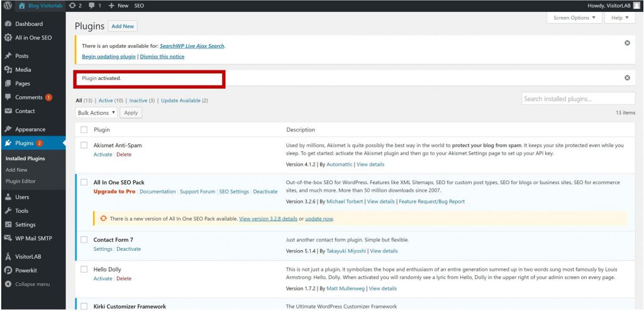644x311 pixels.
Task: Dismiss the Plugin activated notice
Action: 627,77
